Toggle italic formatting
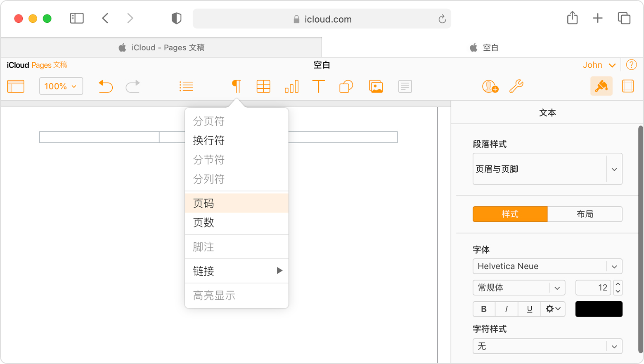Screen dimensions: 644x364 coord(507,309)
